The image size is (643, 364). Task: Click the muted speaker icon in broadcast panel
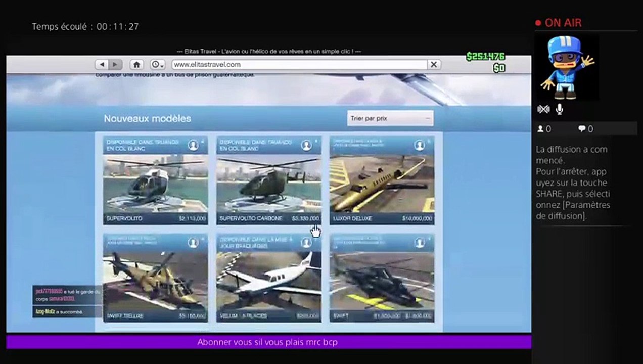[x=543, y=109]
